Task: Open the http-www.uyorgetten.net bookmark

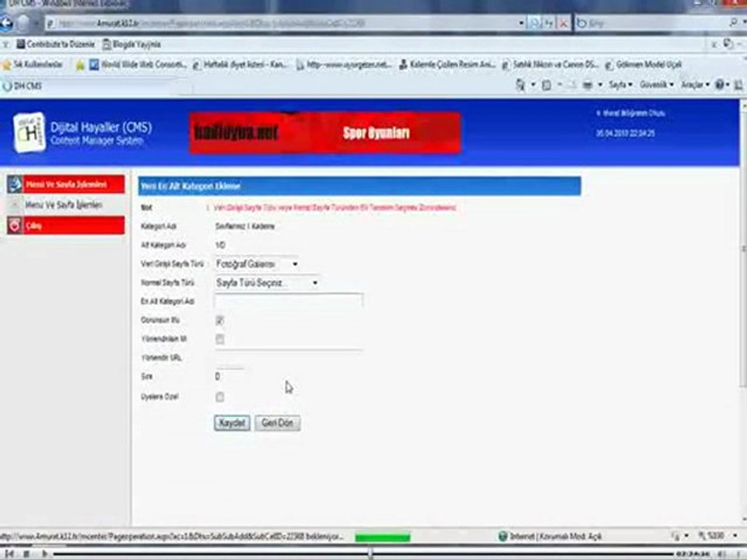Action: [x=344, y=65]
